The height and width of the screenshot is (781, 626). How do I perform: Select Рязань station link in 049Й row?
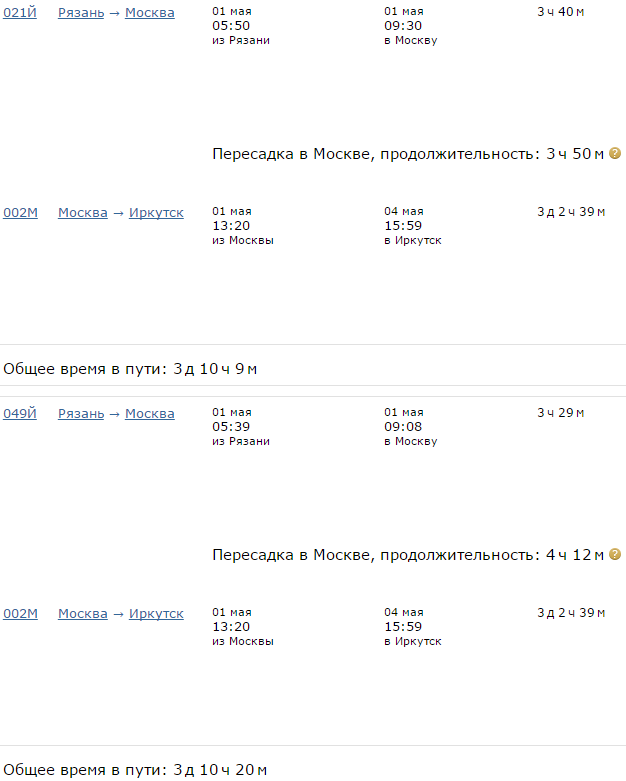pyautogui.click(x=81, y=413)
